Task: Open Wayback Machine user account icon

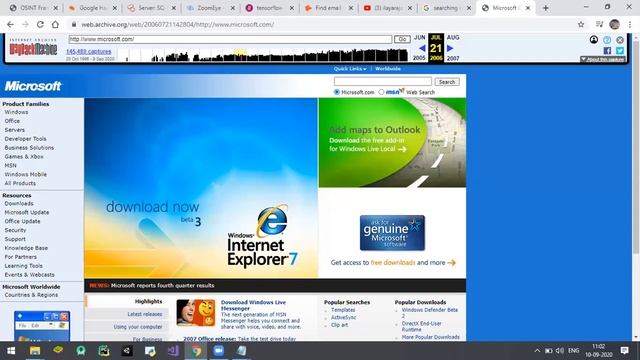Action: coord(594,40)
